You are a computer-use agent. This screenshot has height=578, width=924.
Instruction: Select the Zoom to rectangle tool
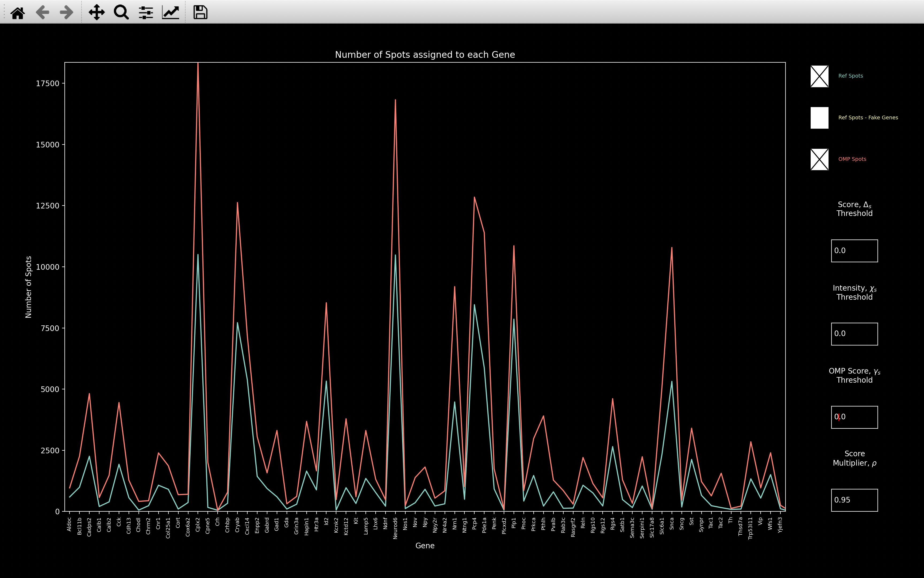point(121,13)
